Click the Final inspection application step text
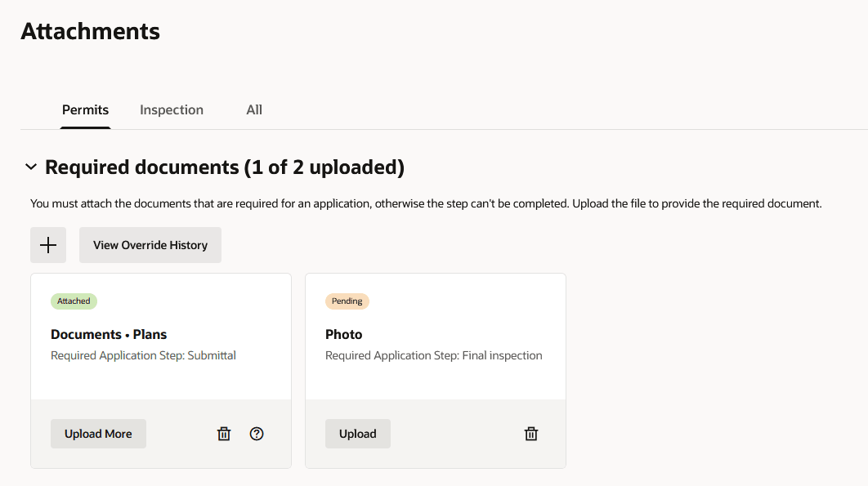Screen dimensions: 868x486 pos(433,354)
